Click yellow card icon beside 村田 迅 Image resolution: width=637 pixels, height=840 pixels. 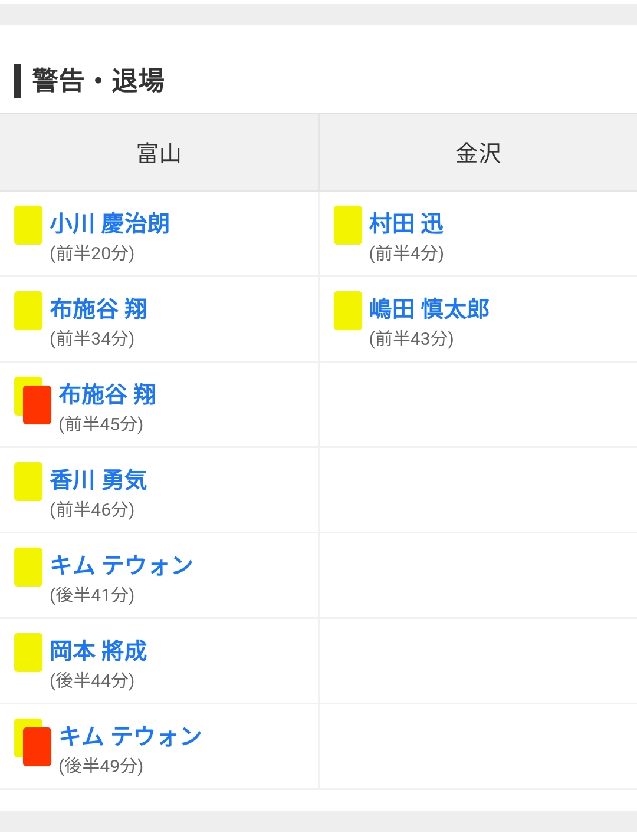(x=348, y=225)
